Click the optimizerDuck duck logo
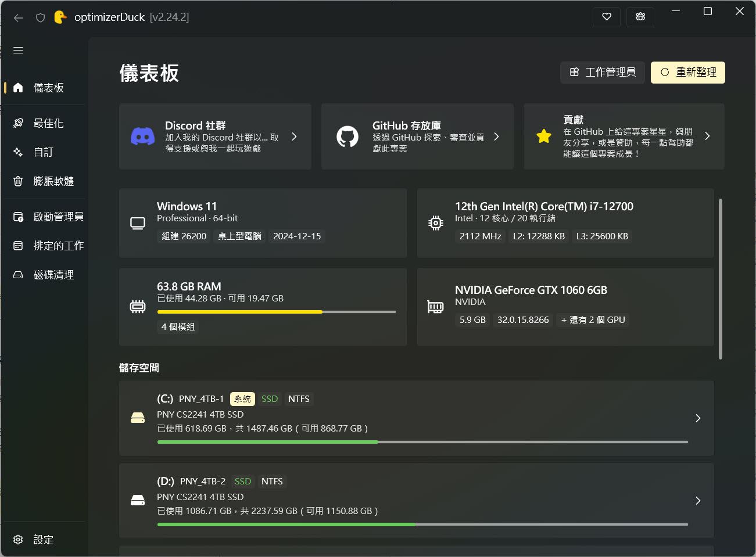This screenshot has height=557, width=756. pos(60,17)
